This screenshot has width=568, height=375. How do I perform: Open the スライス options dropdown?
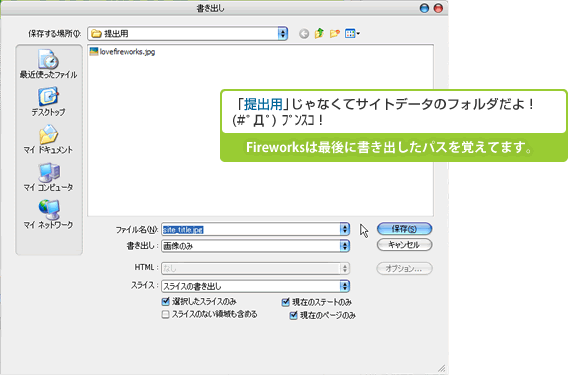(255, 286)
